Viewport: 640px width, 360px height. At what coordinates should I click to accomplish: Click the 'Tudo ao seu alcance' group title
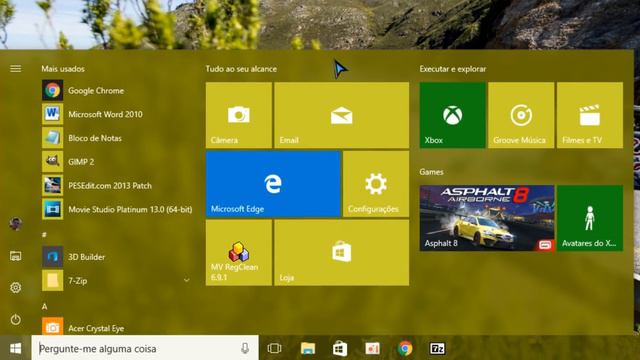point(241,69)
